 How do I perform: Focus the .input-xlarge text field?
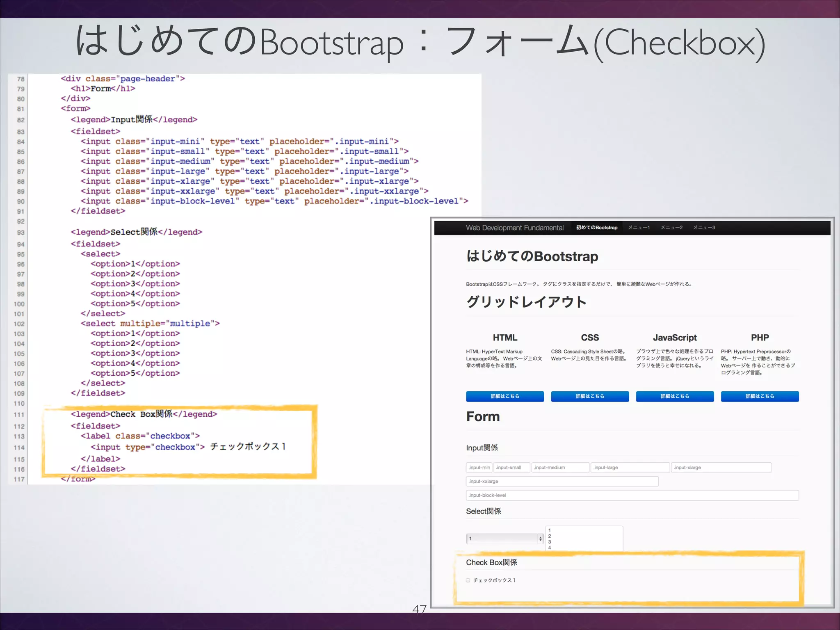coord(721,468)
